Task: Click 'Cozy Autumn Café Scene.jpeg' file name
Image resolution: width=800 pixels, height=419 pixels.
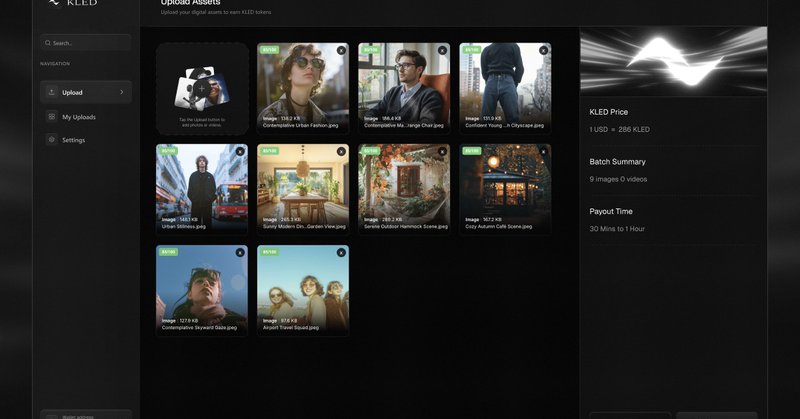Action: point(498,226)
